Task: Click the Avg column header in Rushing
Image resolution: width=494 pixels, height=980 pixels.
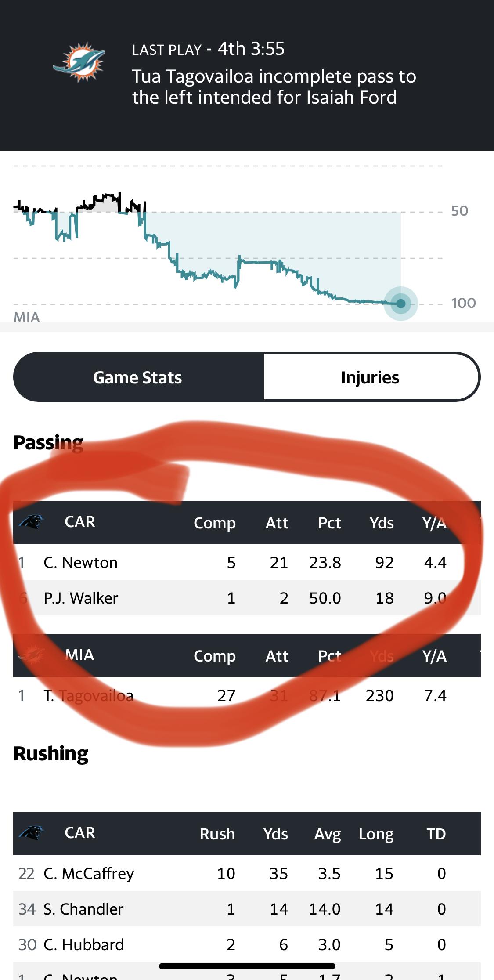Action: click(328, 834)
